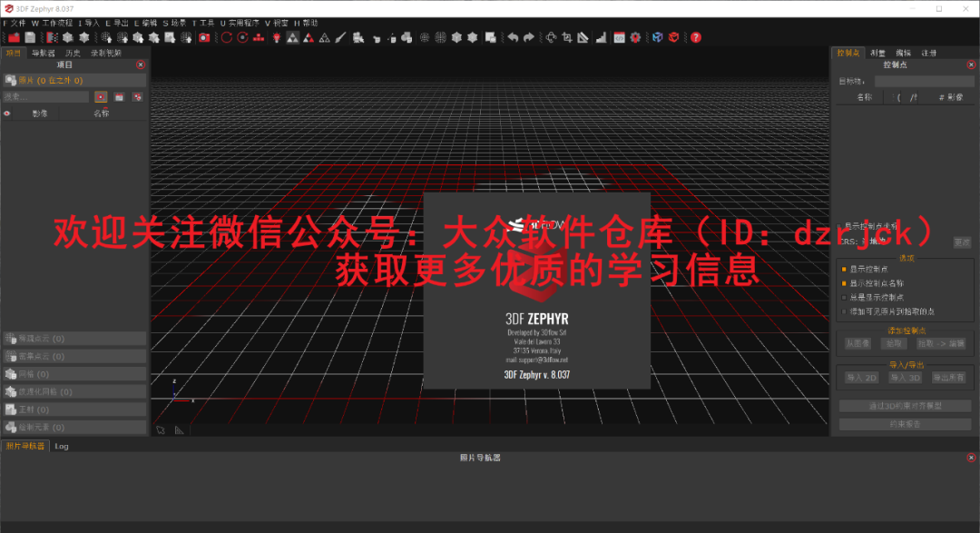Screen dimensions: 980x533
Task: Click the red camera filter button beside search
Action: [x=101, y=97]
